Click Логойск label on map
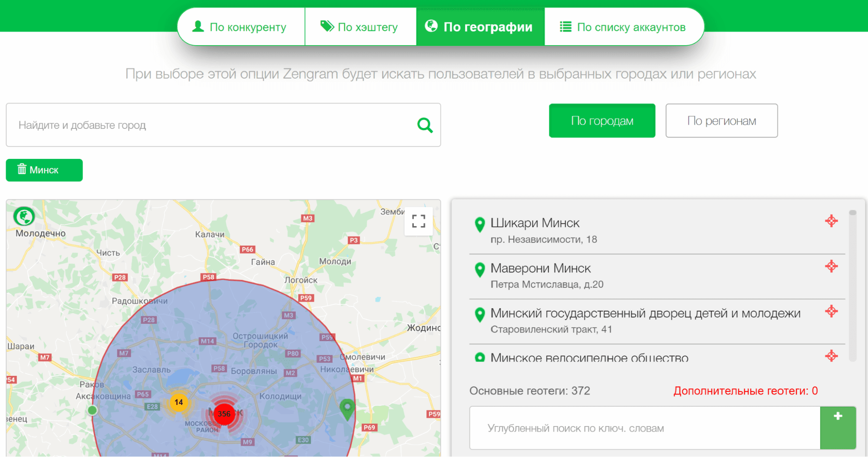 pyautogui.click(x=301, y=280)
